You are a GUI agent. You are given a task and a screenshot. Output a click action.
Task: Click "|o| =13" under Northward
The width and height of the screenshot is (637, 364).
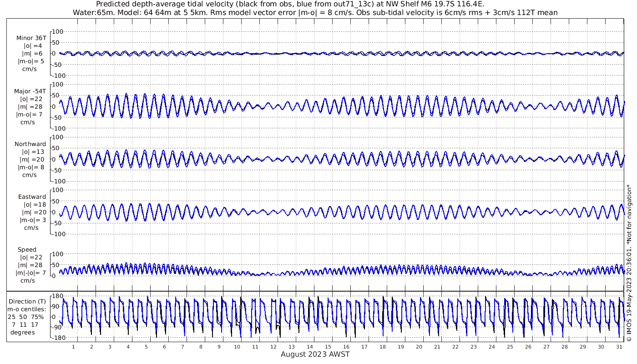coord(33,152)
